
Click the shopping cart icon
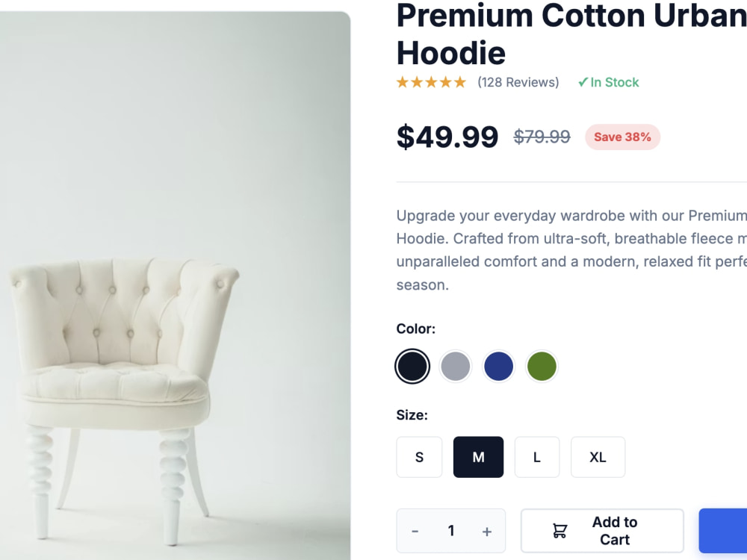(560, 530)
